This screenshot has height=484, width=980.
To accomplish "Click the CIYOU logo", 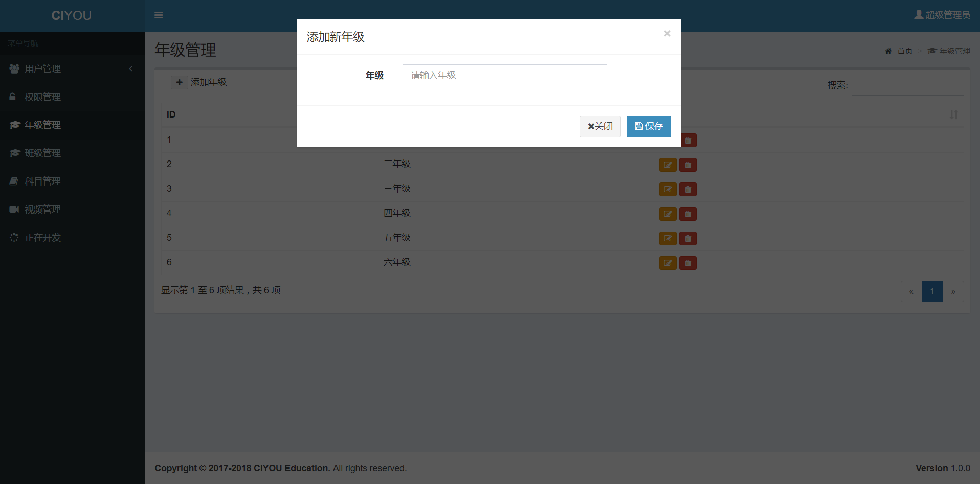I will tap(72, 15).
